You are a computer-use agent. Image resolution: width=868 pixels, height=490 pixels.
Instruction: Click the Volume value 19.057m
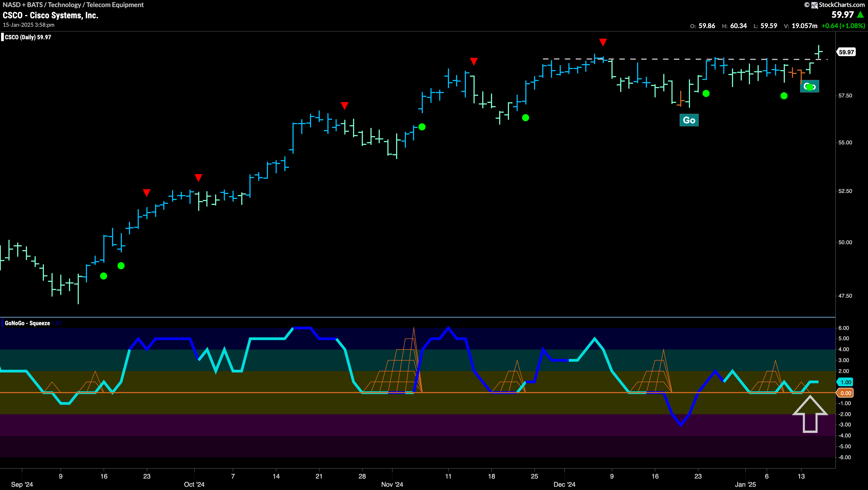click(x=804, y=26)
